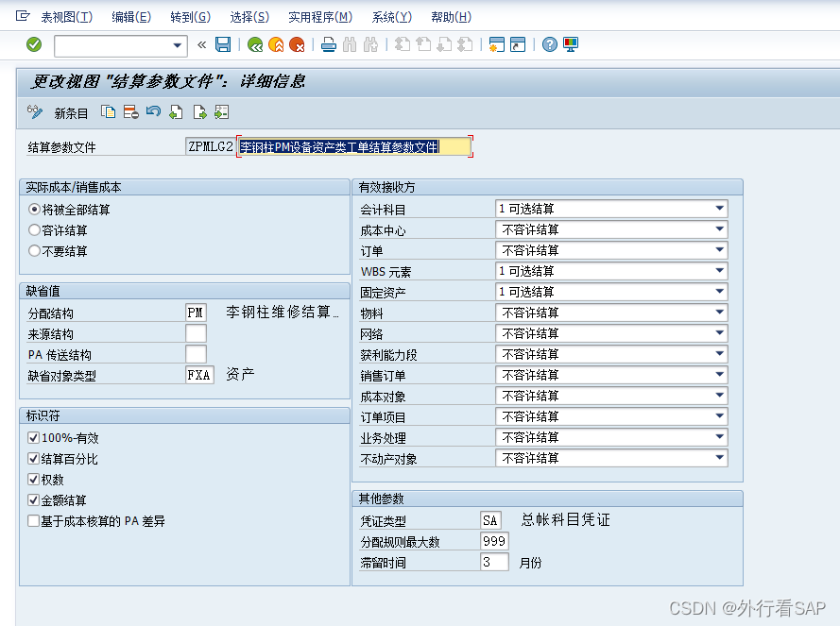The image size is (840, 626).
Task: Toggle the 金额结算 checkbox
Action: point(33,500)
